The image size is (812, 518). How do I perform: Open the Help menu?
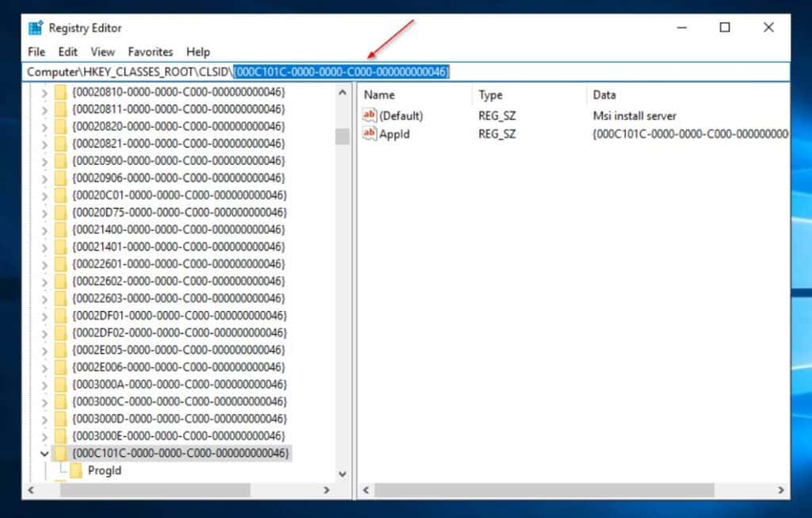(197, 52)
